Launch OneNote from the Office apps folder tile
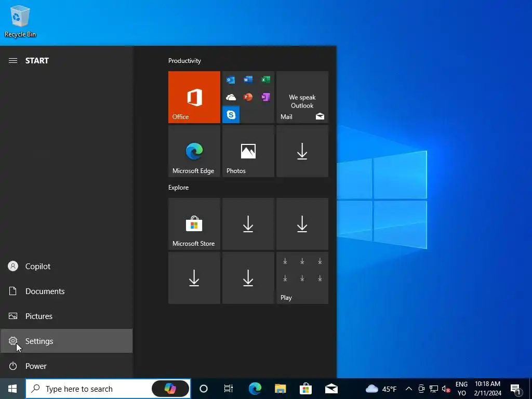This screenshot has height=399, width=532. [265, 97]
